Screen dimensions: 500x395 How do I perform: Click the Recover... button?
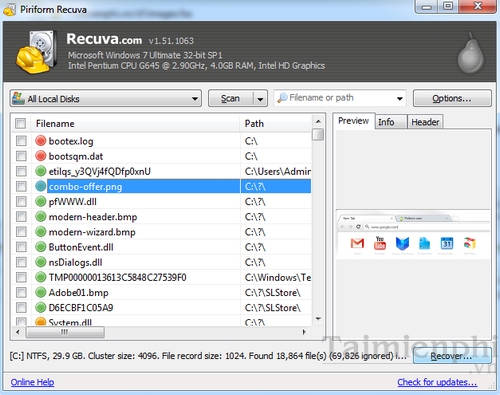(452, 356)
